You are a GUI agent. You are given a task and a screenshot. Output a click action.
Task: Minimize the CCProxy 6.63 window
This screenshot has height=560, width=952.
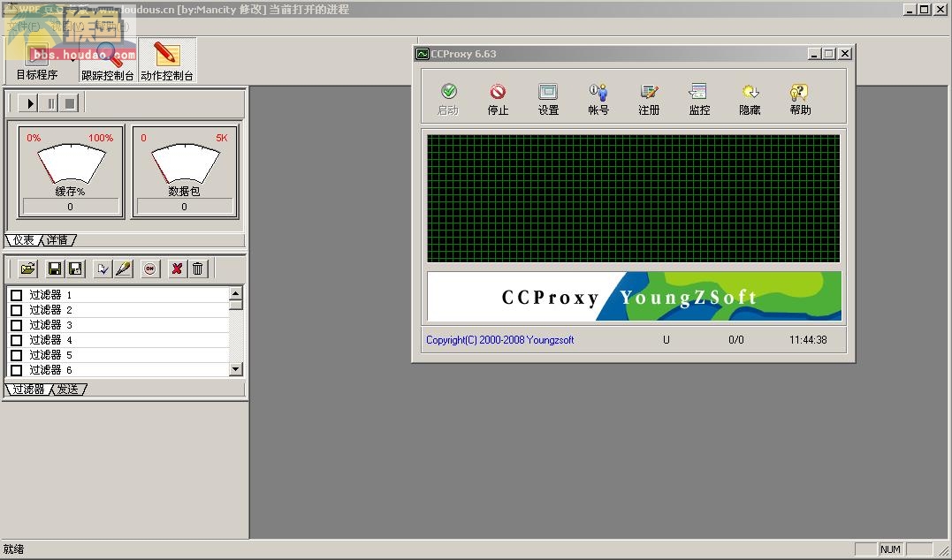click(x=815, y=53)
